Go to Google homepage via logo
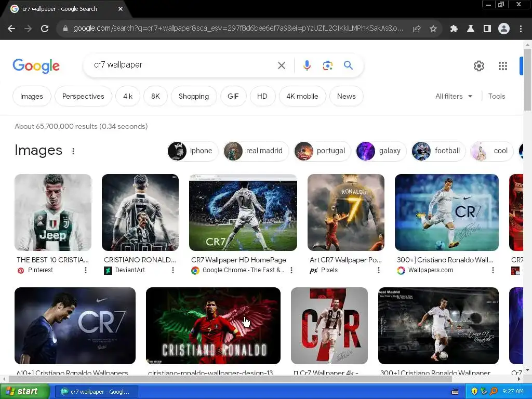The height and width of the screenshot is (399, 532). click(x=36, y=66)
